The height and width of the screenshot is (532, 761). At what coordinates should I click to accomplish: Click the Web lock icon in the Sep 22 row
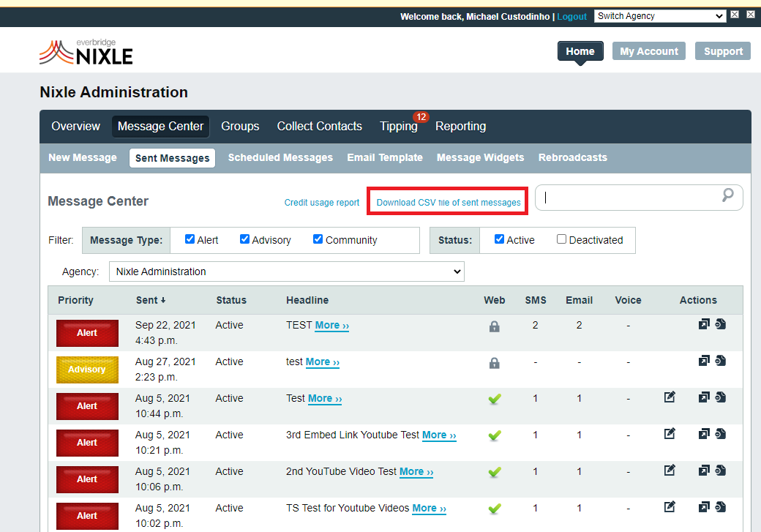click(494, 326)
